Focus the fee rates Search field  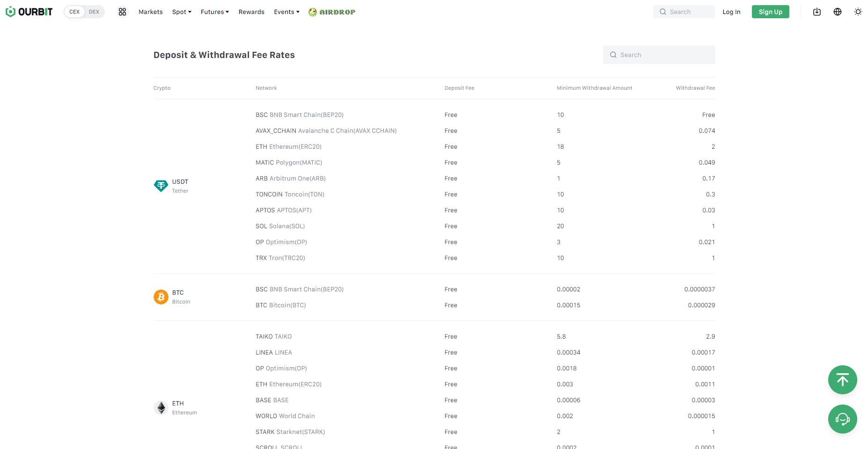(x=659, y=55)
